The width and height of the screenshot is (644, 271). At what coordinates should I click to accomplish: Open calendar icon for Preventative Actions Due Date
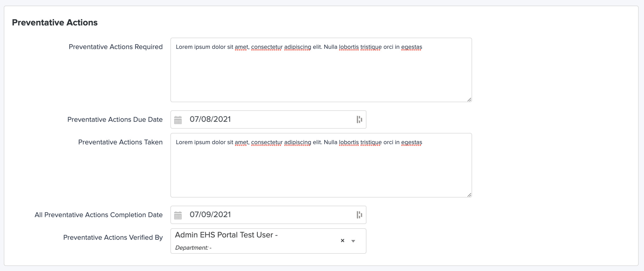[x=178, y=120]
